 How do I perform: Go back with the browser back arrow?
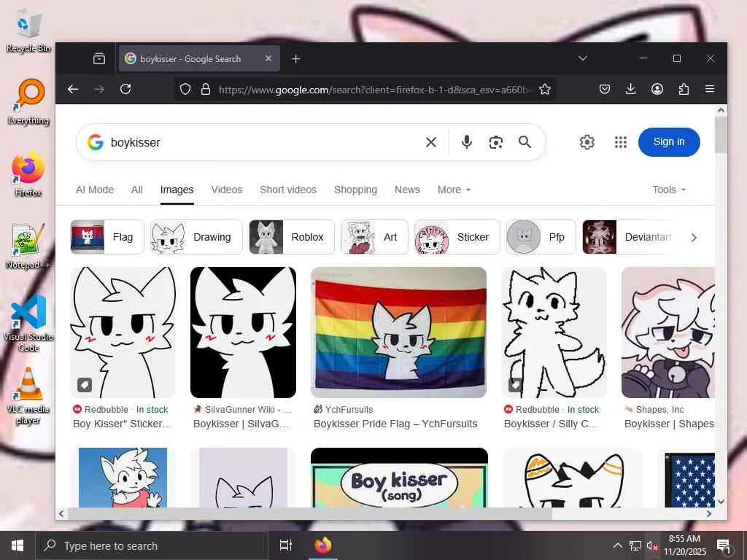(73, 89)
